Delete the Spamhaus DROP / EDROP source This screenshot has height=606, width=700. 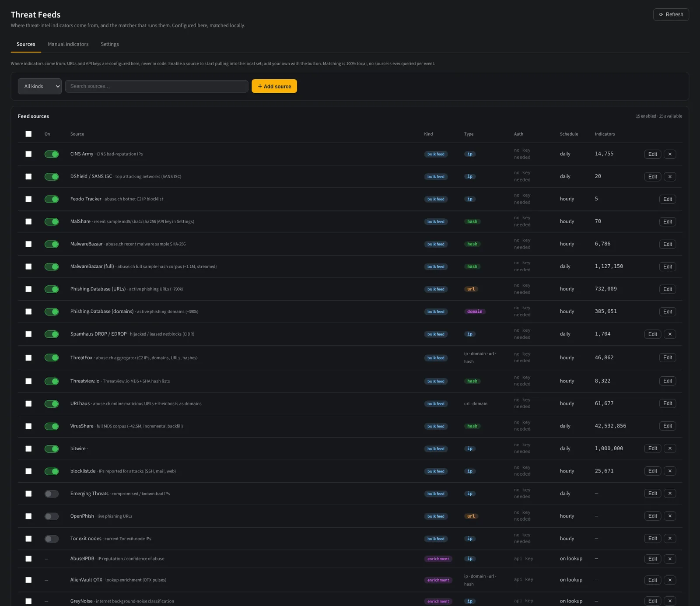670,334
